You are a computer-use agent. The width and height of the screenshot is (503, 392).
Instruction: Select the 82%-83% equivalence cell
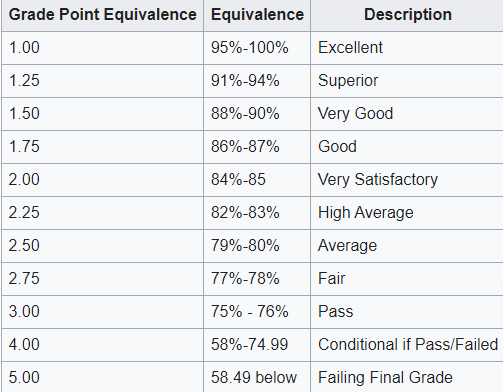click(257, 213)
